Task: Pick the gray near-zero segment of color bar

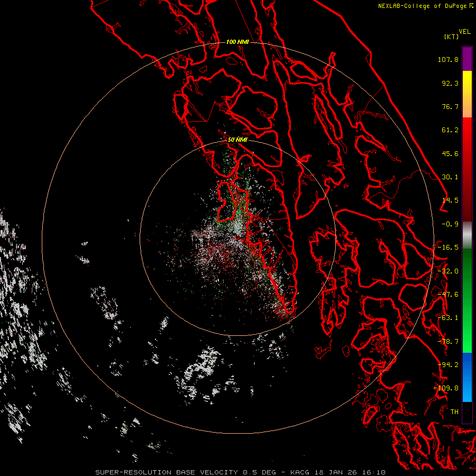Action: pyautogui.click(x=467, y=235)
